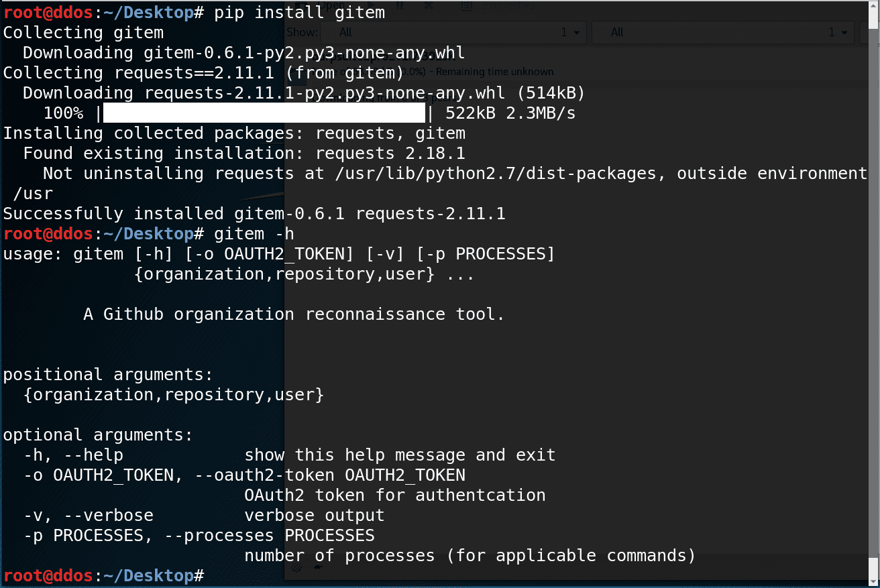Click 'Downloading gitem-0.6.1-py2.py3-none-any.whl' line
This screenshot has width=880, height=588.
click(244, 53)
